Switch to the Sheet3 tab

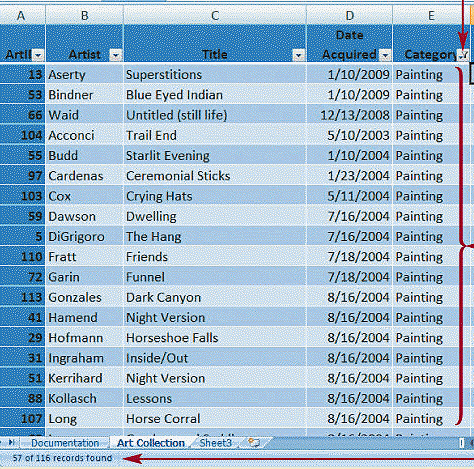point(215,443)
